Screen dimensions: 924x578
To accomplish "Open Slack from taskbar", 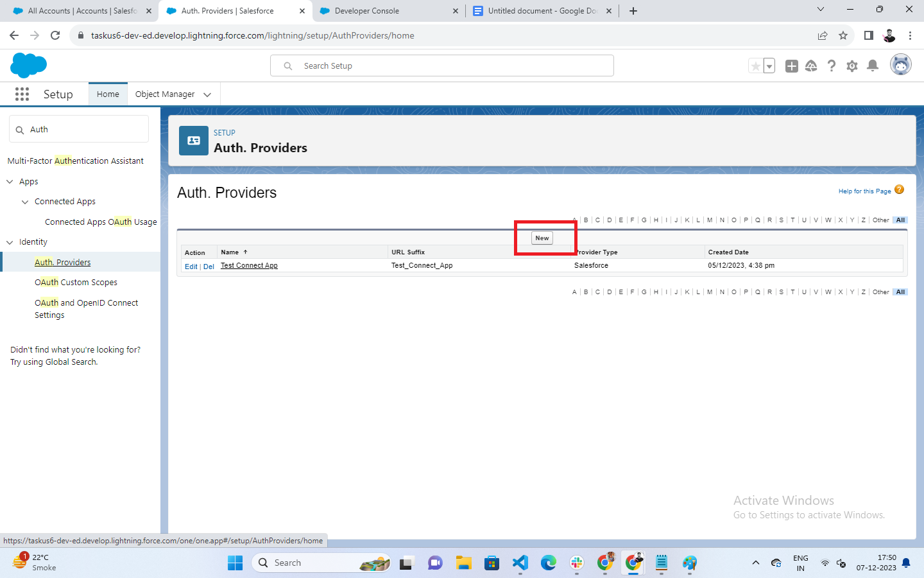I will point(577,563).
